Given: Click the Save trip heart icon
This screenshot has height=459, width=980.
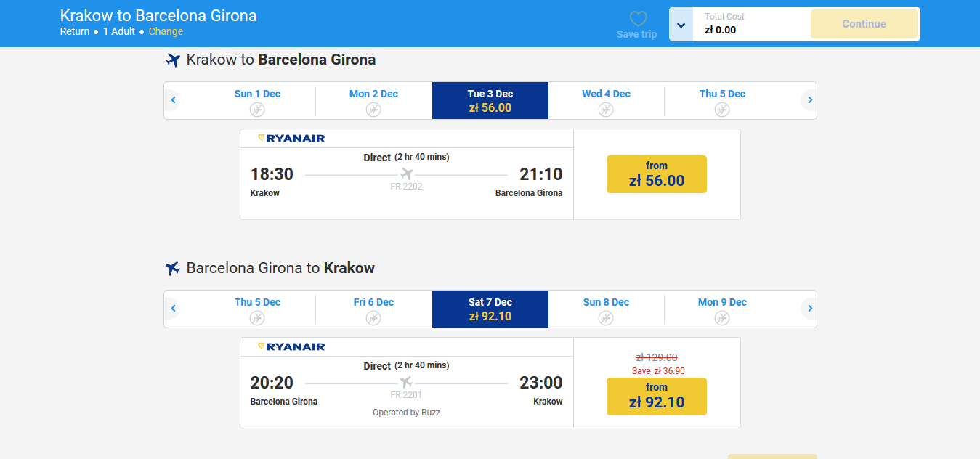Looking at the screenshot, I should click(x=637, y=19).
